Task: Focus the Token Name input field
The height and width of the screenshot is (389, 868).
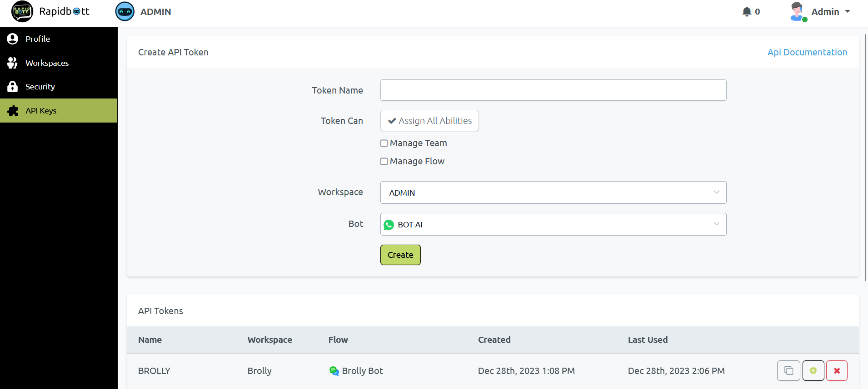Action: pyautogui.click(x=553, y=90)
